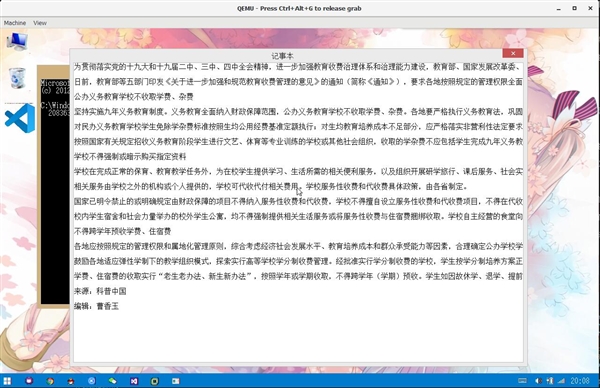Open the Windows Start button
Screen dimensions: 600x388
7,381
